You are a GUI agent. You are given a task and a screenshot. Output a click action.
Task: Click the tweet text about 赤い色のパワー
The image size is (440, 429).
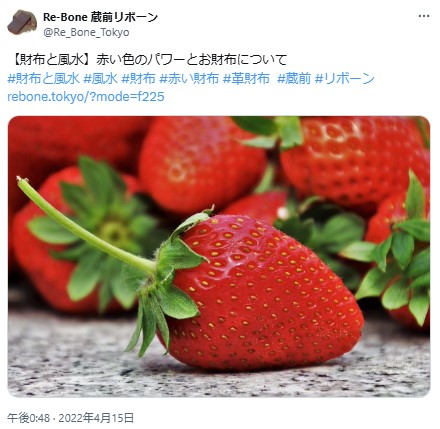(192, 60)
